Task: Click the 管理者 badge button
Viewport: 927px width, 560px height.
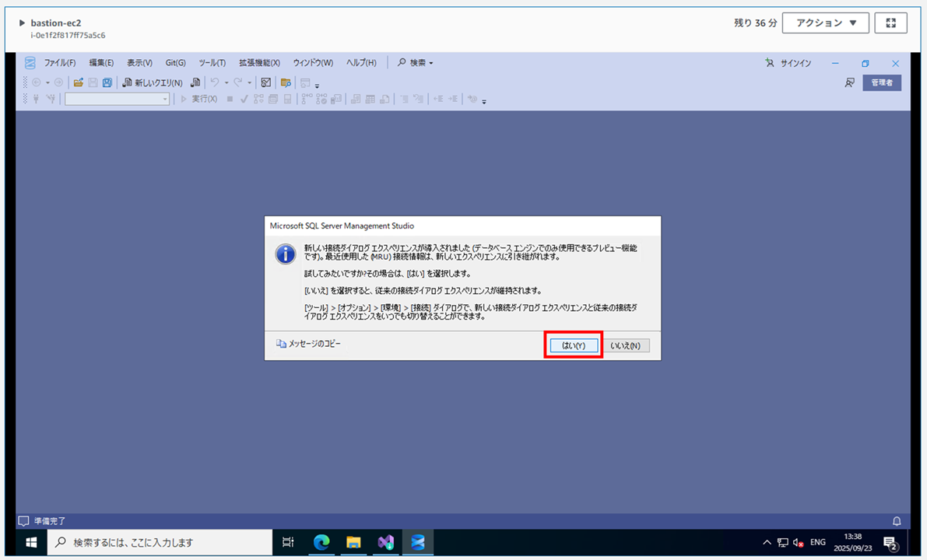Action: tap(882, 82)
